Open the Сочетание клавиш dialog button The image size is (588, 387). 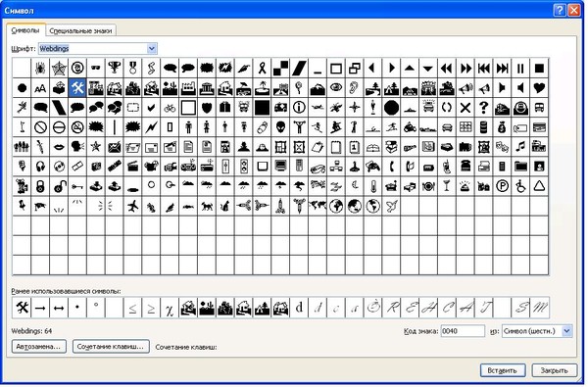(x=111, y=347)
